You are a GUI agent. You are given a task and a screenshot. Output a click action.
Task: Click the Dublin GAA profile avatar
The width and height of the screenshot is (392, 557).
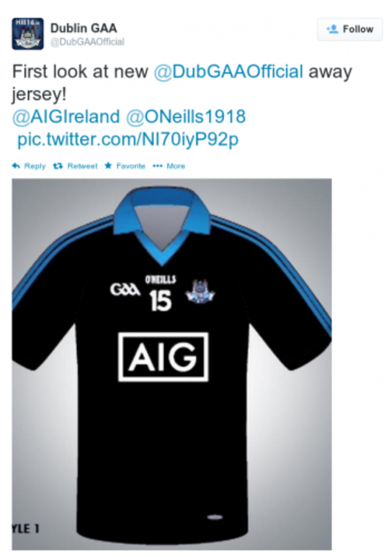[28, 34]
